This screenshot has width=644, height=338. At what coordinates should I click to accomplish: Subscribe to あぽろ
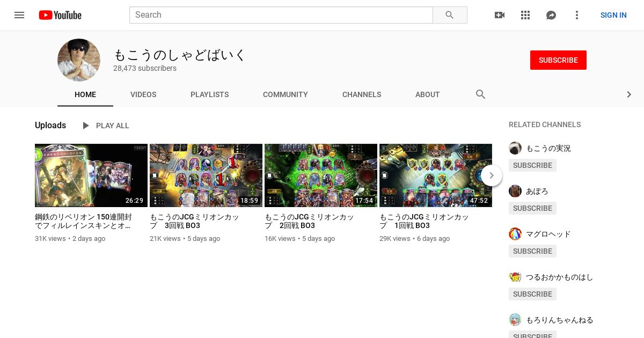532,208
